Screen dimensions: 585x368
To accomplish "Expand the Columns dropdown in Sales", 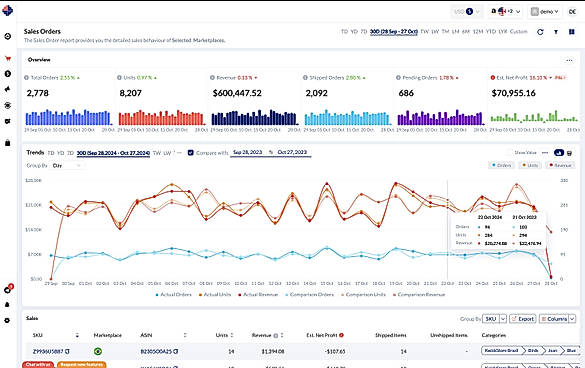I will [557, 319].
